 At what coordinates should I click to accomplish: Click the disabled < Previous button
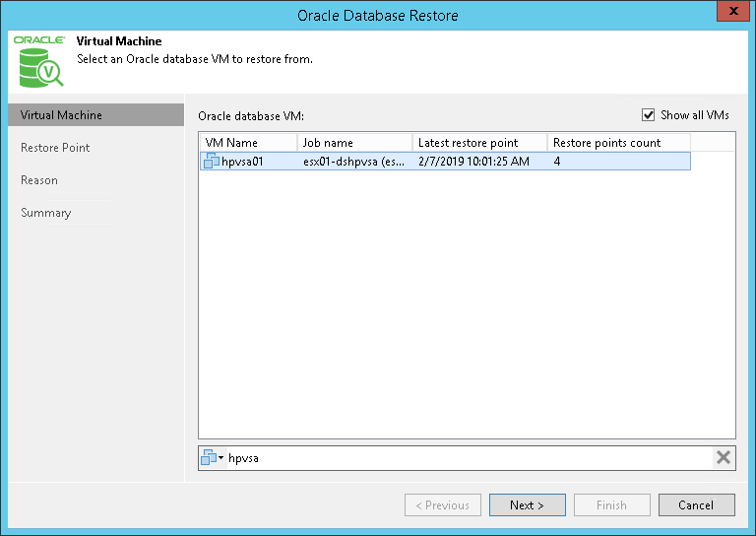pyautogui.click(x=443, y=505)
